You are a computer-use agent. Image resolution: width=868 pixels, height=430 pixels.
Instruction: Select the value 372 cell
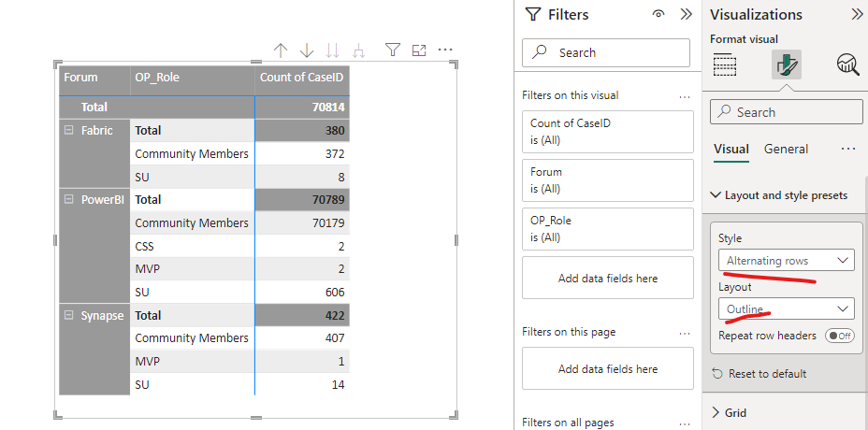point(335,154)
